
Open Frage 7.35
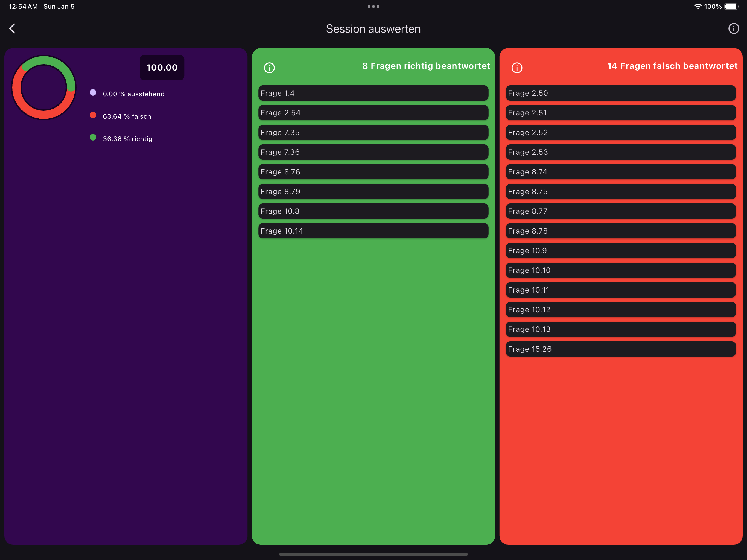click(373, 132)
